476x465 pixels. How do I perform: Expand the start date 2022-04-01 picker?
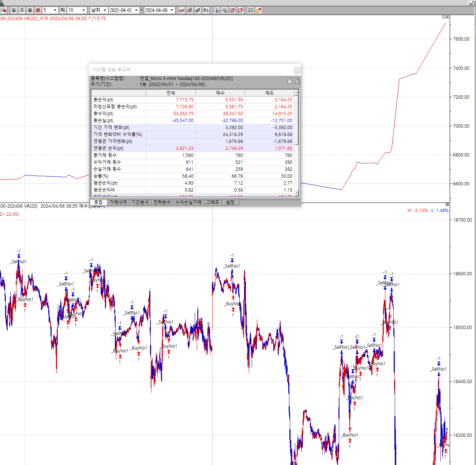[x=136, y=10]
